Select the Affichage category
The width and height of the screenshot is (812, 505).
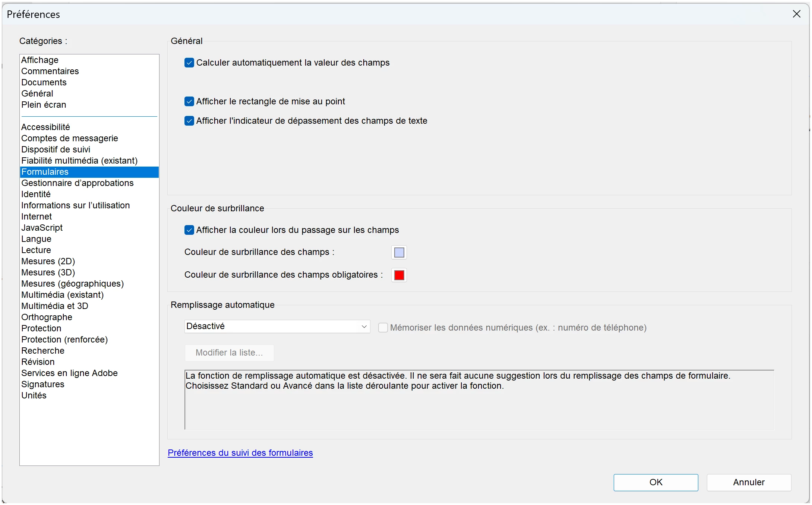40,60
